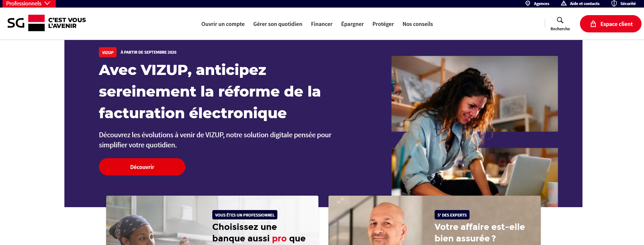Click the Agences location pin icon
Image resolution: width=644 pixels, height=245 pixels.
pos(528,4)
